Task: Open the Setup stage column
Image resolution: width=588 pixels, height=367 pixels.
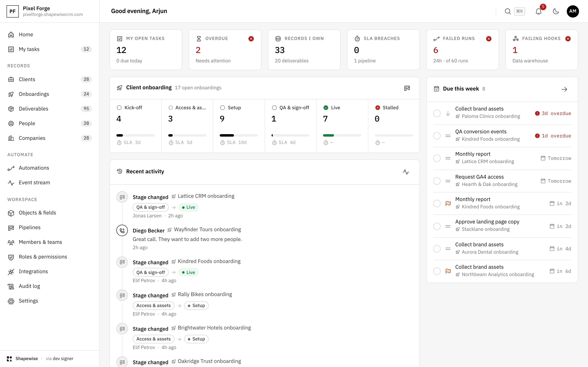Action: (x=239, y=126)
